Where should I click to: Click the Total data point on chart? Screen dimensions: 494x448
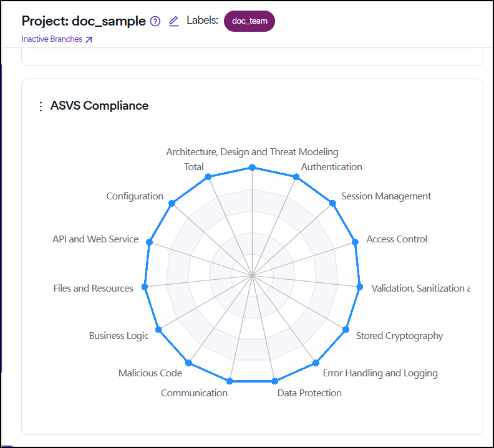[208, 178]
